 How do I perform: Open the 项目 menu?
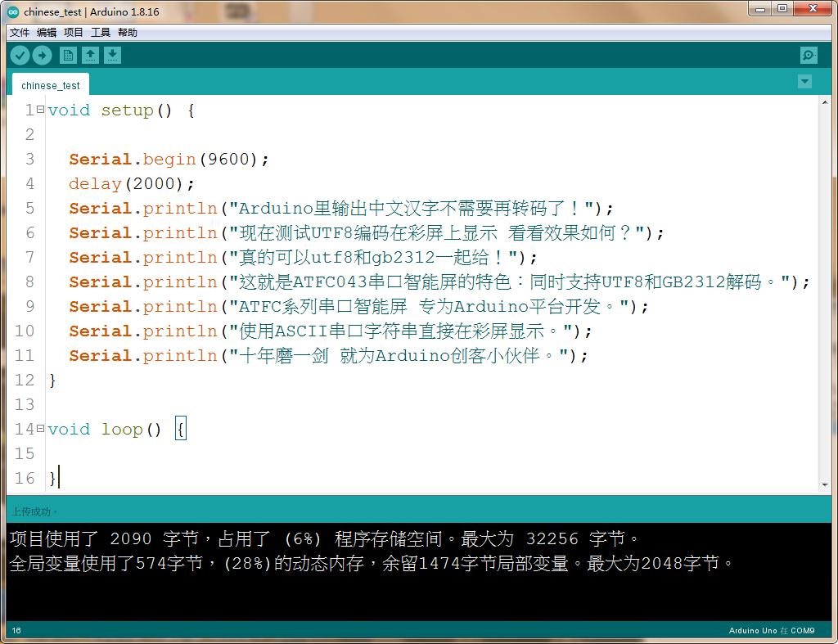pos(73,33)
